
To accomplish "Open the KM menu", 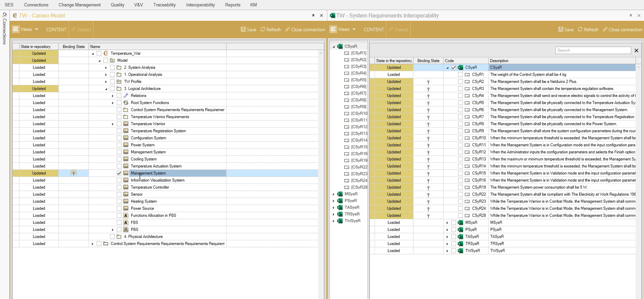I will pyautogui.click(x=254, y=5).
